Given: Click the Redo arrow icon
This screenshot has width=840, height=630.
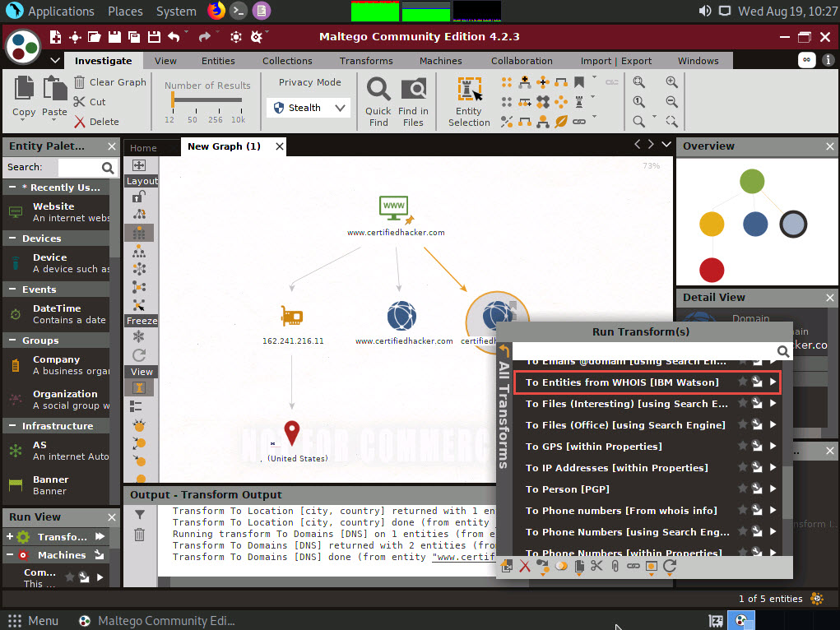Looking at the screenshot, I should [x=205, y=37].
